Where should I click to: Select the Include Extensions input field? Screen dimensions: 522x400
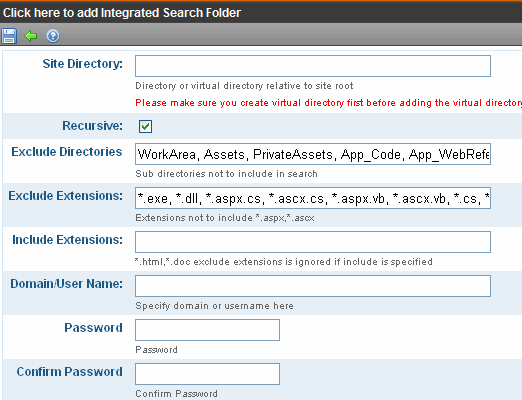click(313, 242)
